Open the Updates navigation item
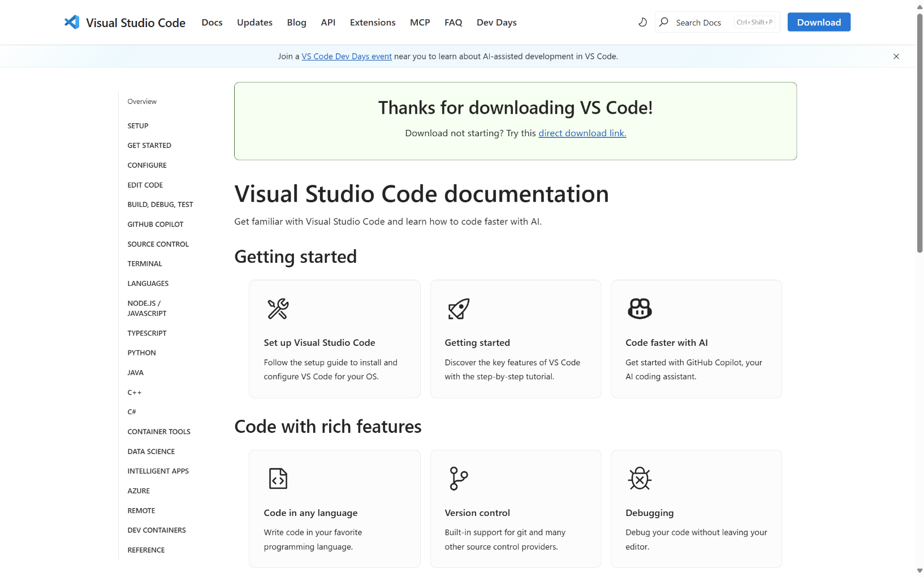Image resolution: width=924 pixels, height=577 pixels. [254, 23]
